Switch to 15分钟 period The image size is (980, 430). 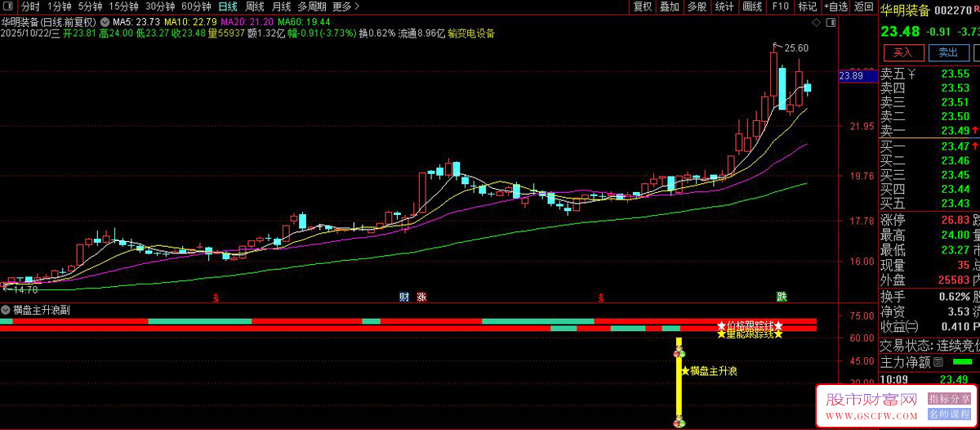coord(123,7)
